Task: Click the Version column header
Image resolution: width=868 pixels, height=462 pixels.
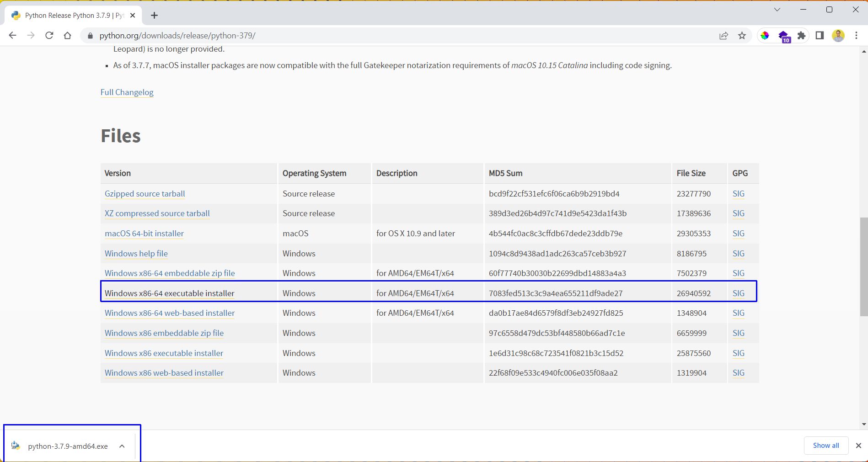Action: pyautogui.click(x=118, y=173)
